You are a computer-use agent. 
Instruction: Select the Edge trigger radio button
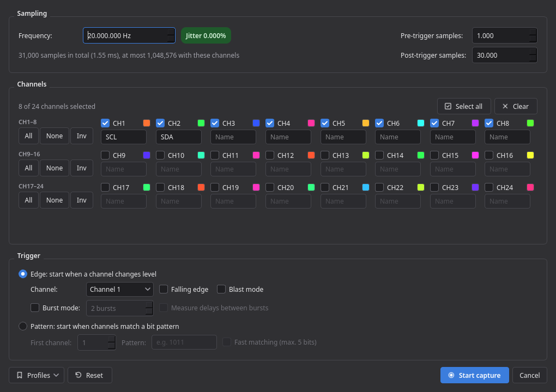pyautogui.click(x=23, y=274)
